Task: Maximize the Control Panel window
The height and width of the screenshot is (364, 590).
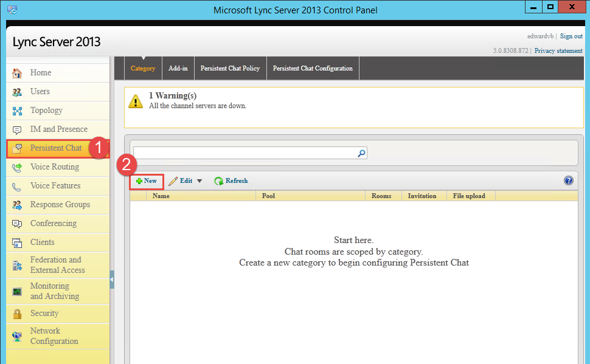Action: [x=550, y=7]
